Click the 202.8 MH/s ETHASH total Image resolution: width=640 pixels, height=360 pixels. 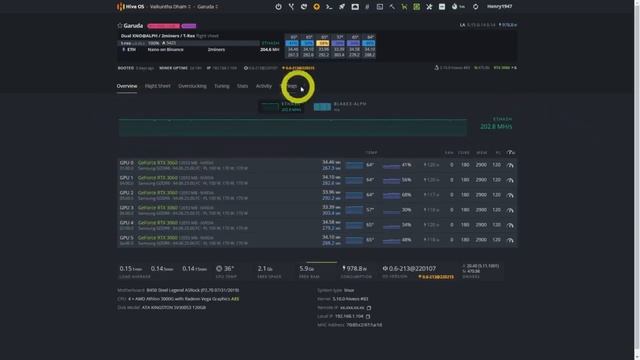(x=496, y=127)
